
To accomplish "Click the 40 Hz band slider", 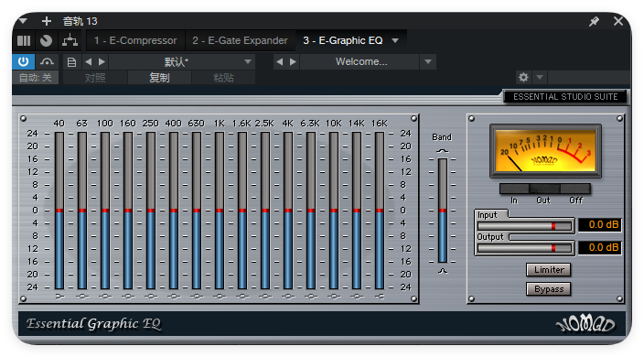I will [x=59, y=211].
